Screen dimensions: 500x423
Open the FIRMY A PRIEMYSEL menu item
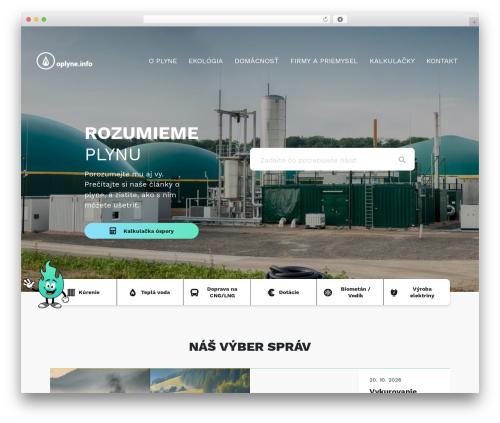coord(324,61)
